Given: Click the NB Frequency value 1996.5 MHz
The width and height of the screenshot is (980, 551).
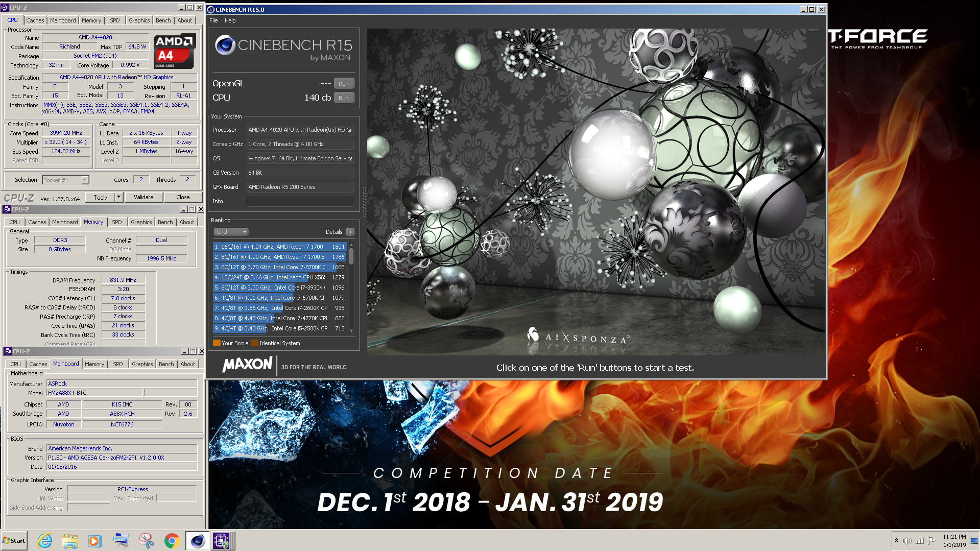Looking at the screenshot, I should [161, 258].
